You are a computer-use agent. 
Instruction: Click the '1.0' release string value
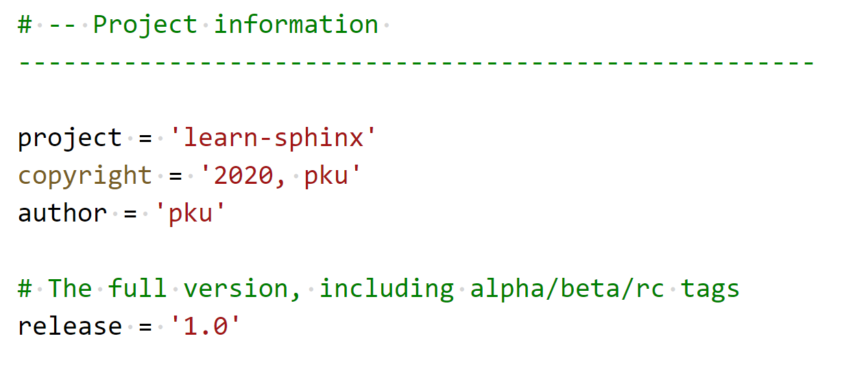pyautogui.click(x=206, y=326)
